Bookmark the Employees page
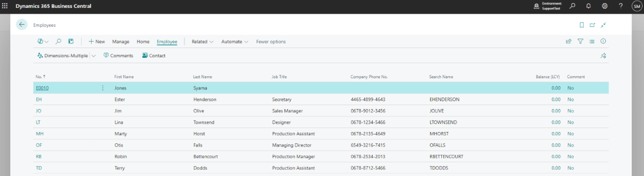 tap(581, 25)
